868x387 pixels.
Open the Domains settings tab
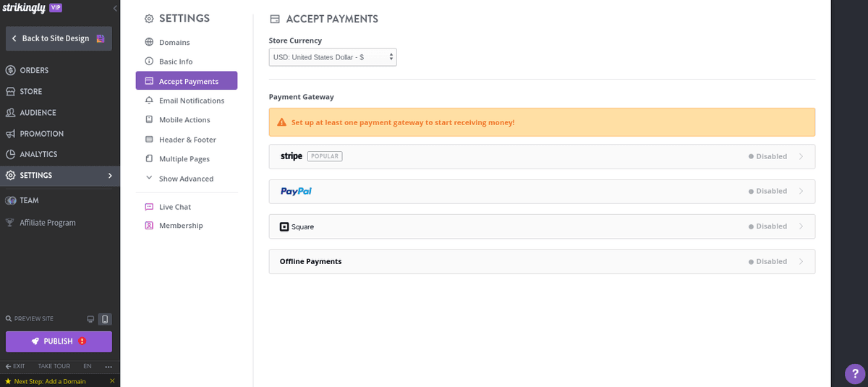coord(174,43)
